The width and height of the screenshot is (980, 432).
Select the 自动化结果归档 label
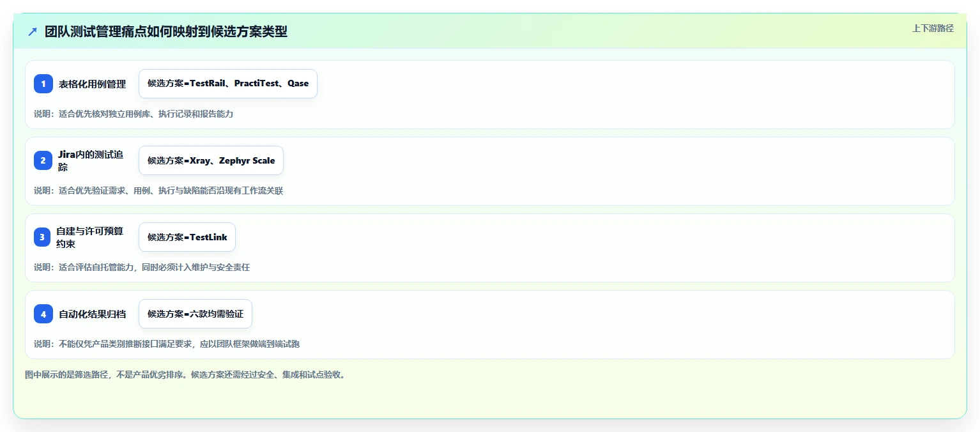92,314
